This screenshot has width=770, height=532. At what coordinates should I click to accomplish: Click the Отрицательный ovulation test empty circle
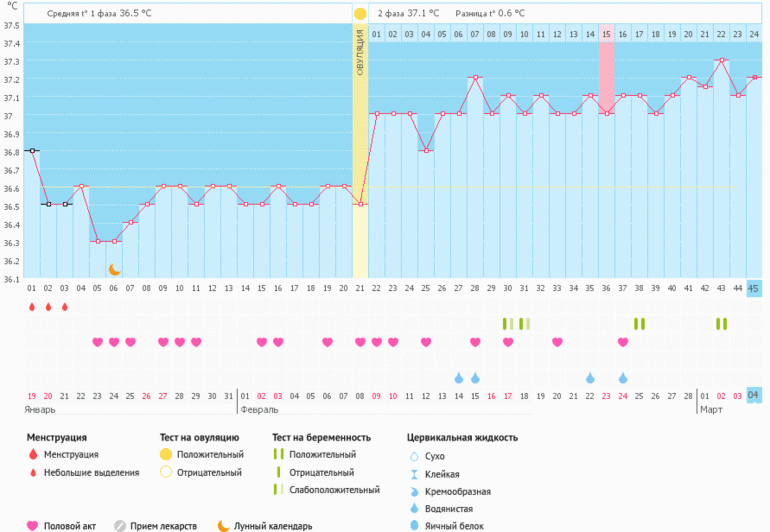pos(166,472)
